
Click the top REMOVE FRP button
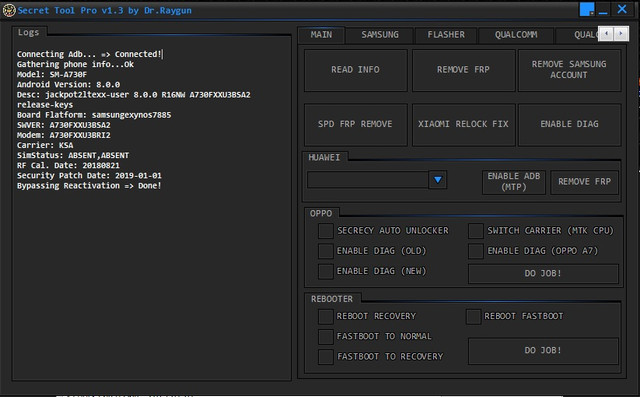[463, 70]
